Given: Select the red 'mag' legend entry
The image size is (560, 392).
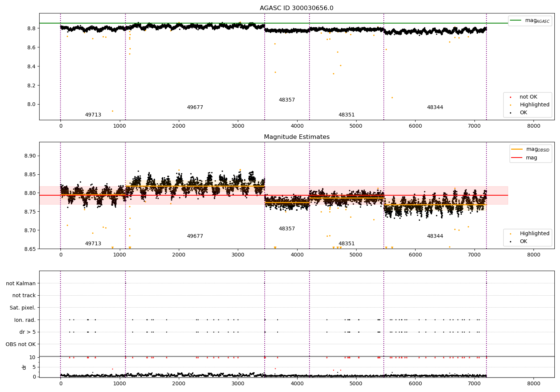Looking at the screenshot, I should (524, 158).
